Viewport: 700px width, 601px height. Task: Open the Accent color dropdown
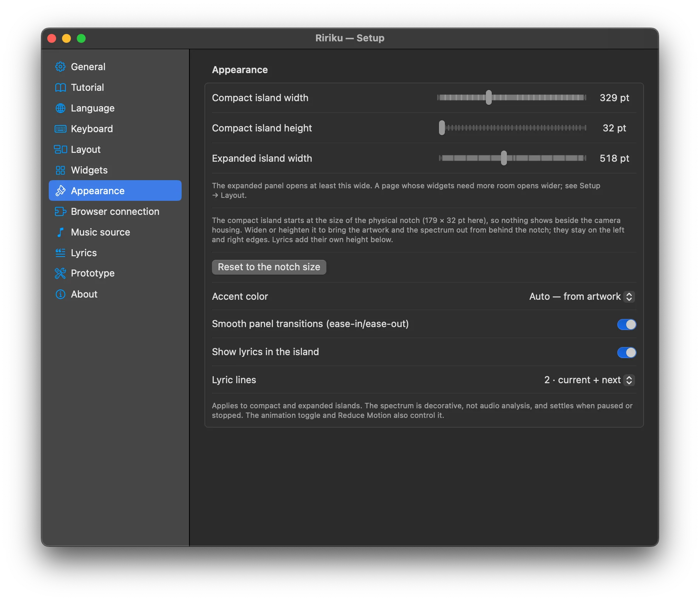click(582, 296)
